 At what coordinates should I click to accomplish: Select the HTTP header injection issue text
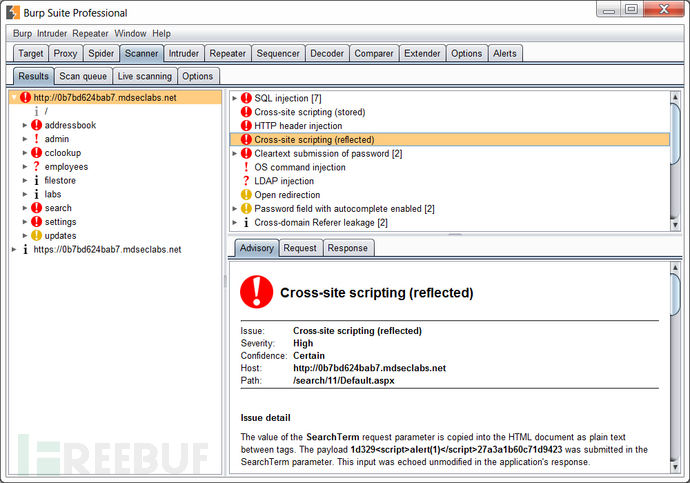298,126
